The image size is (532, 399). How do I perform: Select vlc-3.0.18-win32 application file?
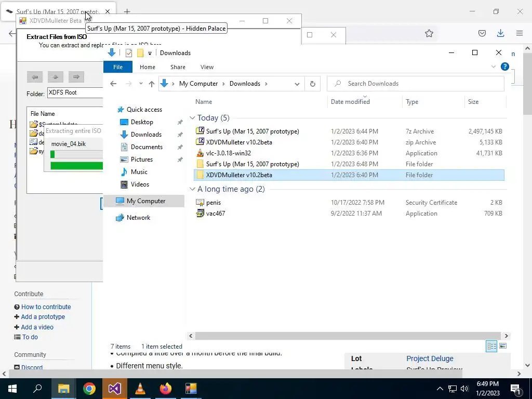tap(350, 153)
